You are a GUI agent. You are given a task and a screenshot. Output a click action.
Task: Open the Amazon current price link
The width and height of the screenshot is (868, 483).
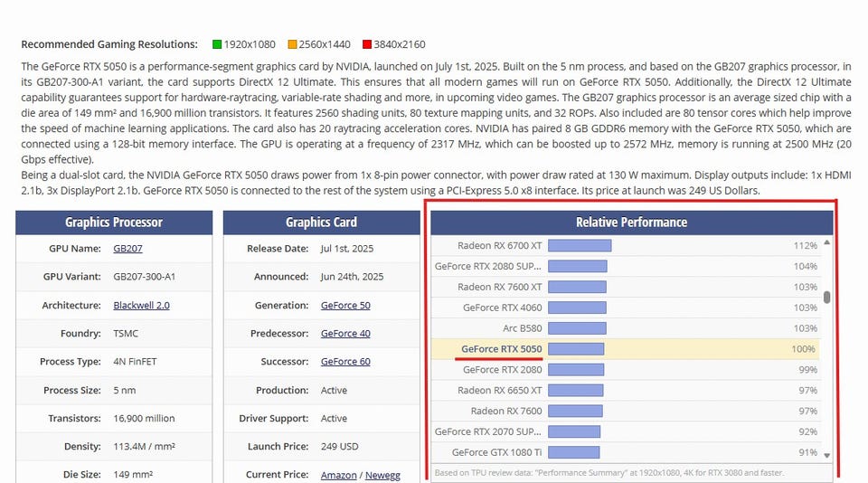coord(339,475)
